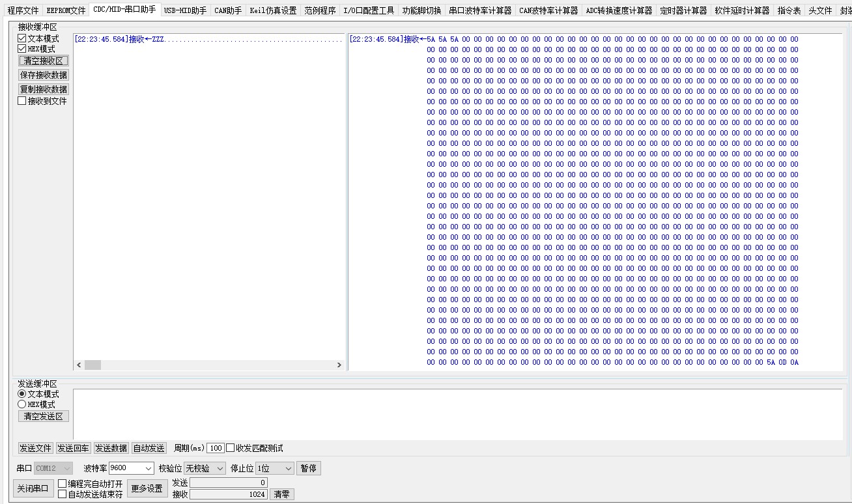Switch to the USB-HID助手 tab
852x504 pixels.
click(x=185, y=10)
